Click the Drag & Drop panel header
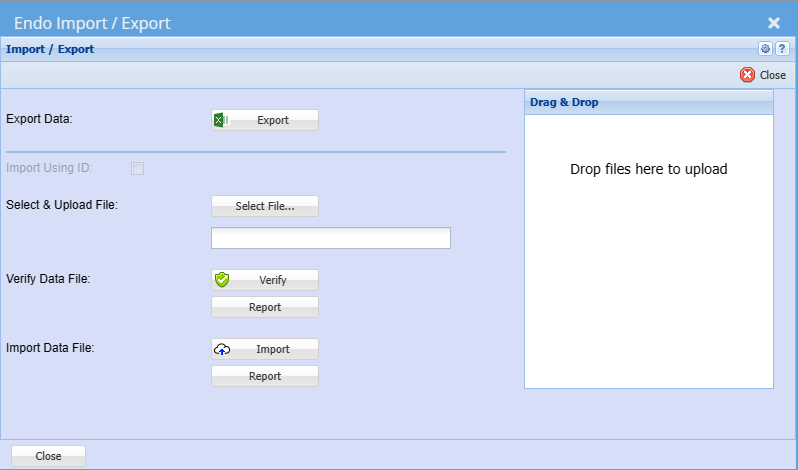This screenshot has width=798, height=470. [648, 102]
